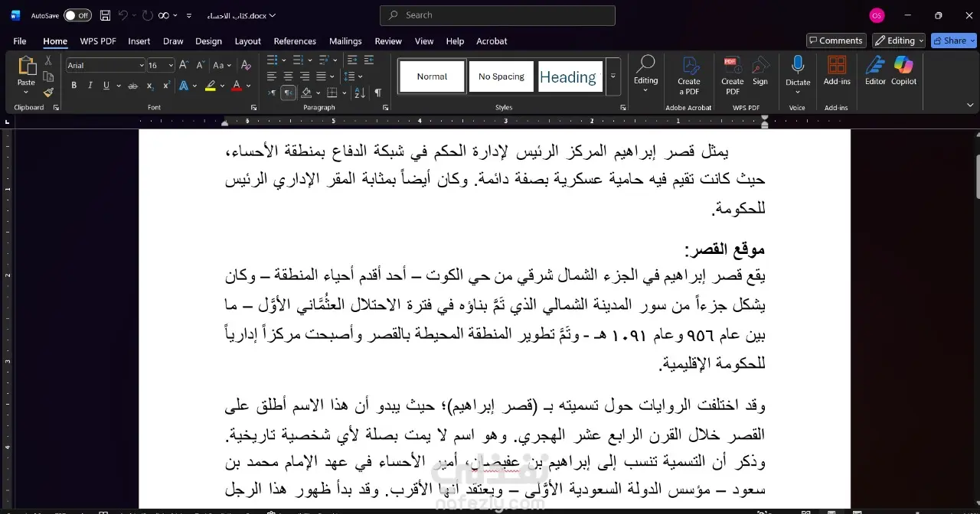Open Borders dropdown arrow
980x514 pixels.
pyautogui.click(x=345, y=93)
